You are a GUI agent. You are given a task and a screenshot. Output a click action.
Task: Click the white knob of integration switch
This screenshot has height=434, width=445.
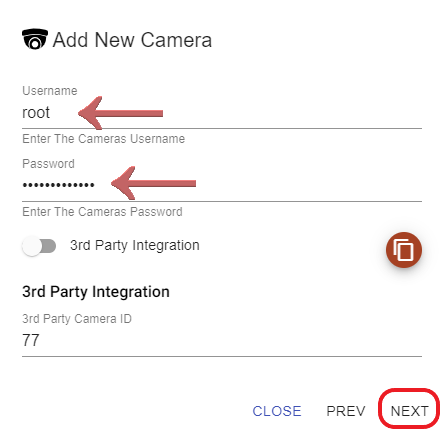coord(32,246)
